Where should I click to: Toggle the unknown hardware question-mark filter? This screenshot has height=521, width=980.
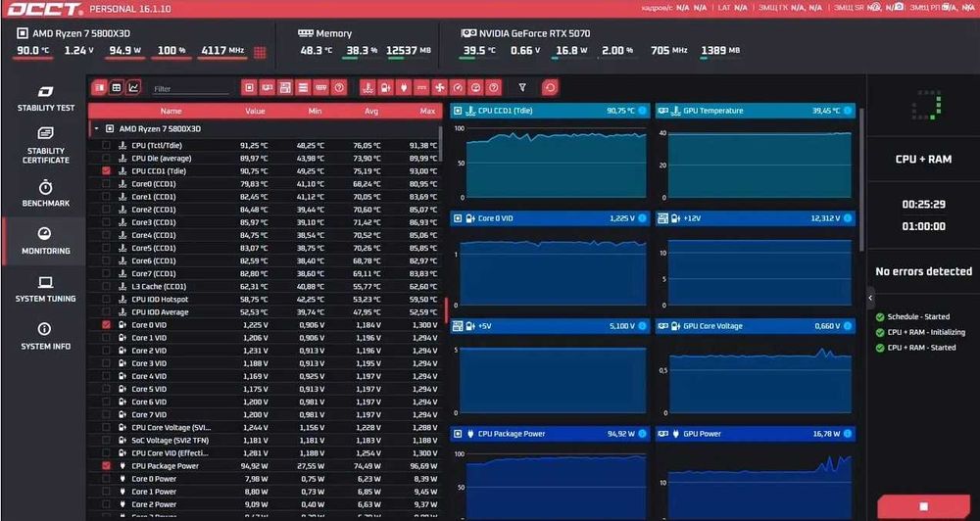pyautogui.click(x=339, y=87)
